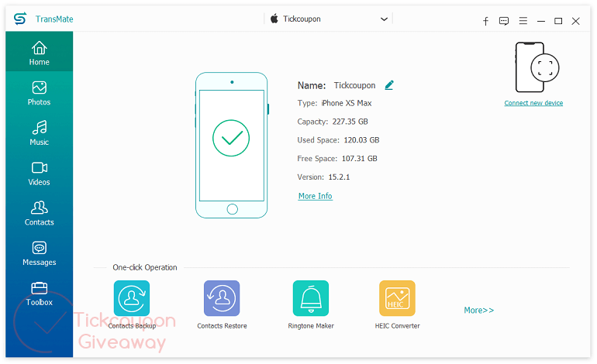The width and height of the screenshot is (597, 364).
Task: Open the hamburger menu in title bar
Action: (x=523, y=21)
